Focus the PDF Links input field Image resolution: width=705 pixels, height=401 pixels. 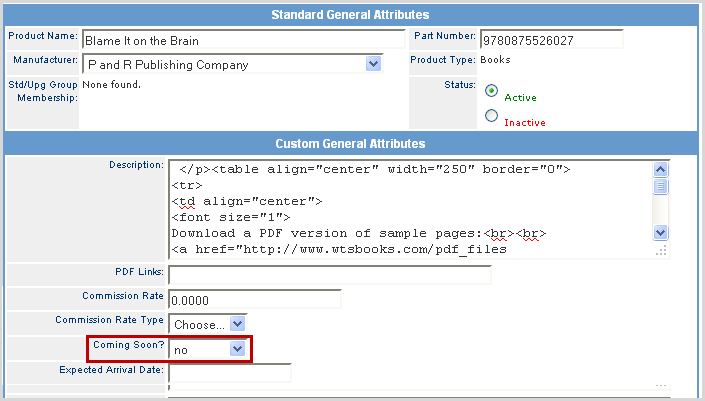pyautogui.click(x=329, y=274)
